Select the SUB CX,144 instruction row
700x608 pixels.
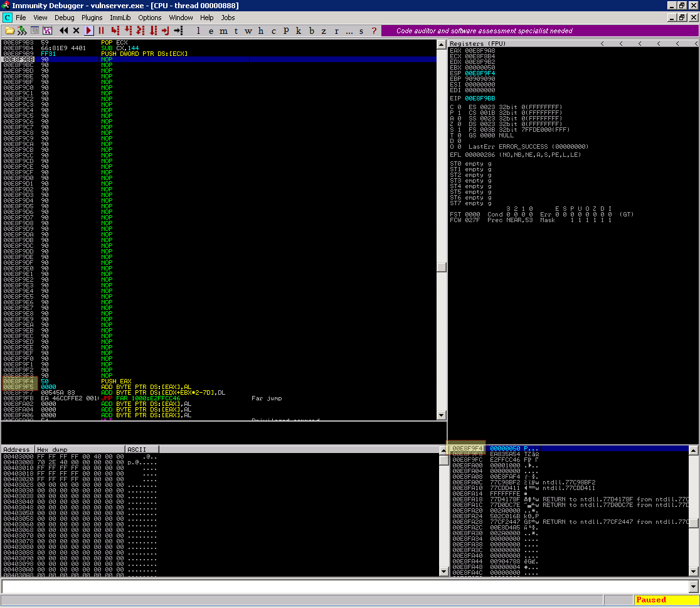coord(219,48)
